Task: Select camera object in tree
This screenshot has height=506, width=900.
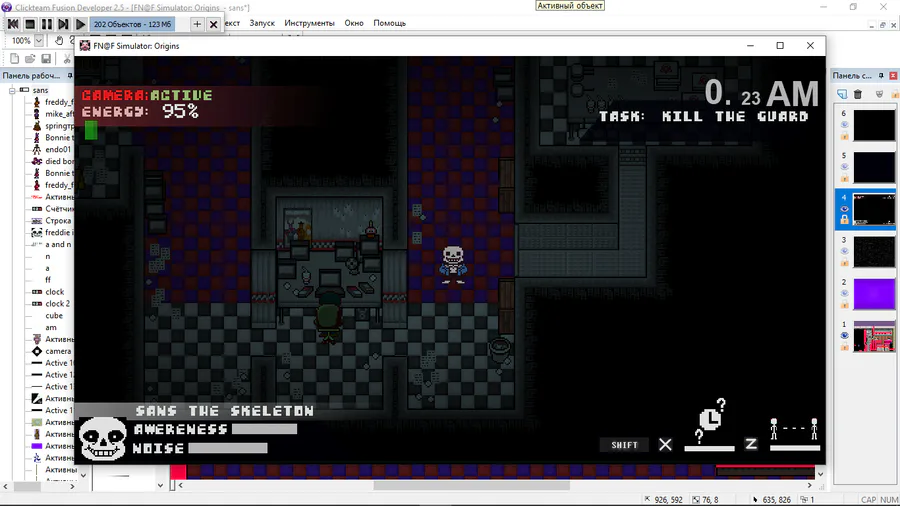Action: [52, 351]
